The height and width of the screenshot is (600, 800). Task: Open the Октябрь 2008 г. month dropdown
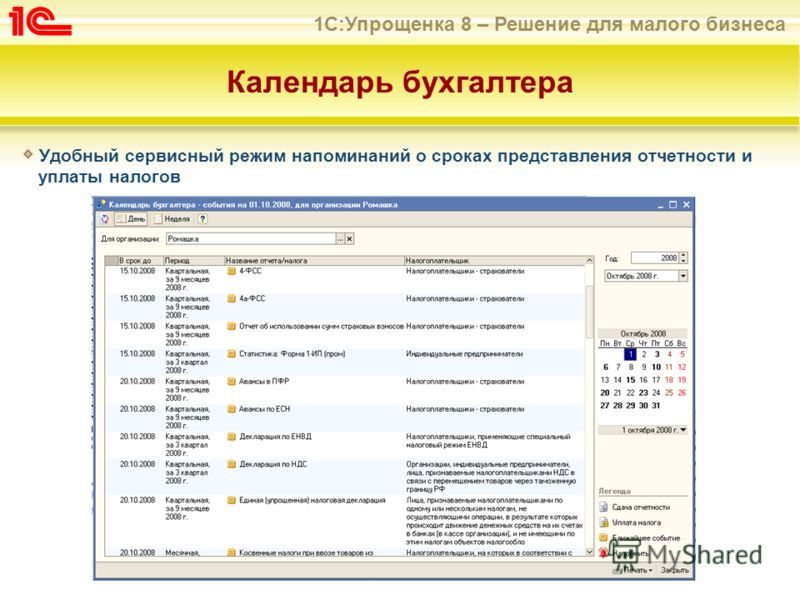pyautogui.click(x=683, y=276)
